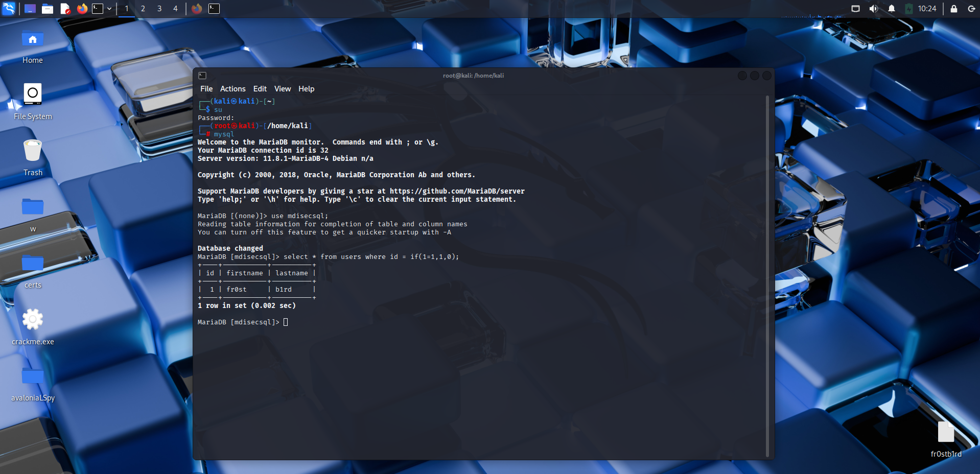Launch the file manager from the panel
Screen dimensions: 980x474
(48, 9)
